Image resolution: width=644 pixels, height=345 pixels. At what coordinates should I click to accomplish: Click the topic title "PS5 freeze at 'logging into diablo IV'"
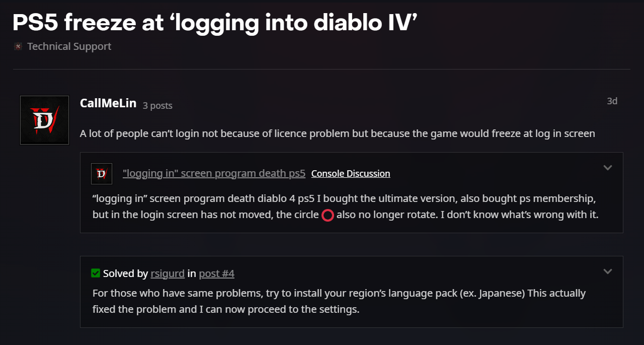215,22
